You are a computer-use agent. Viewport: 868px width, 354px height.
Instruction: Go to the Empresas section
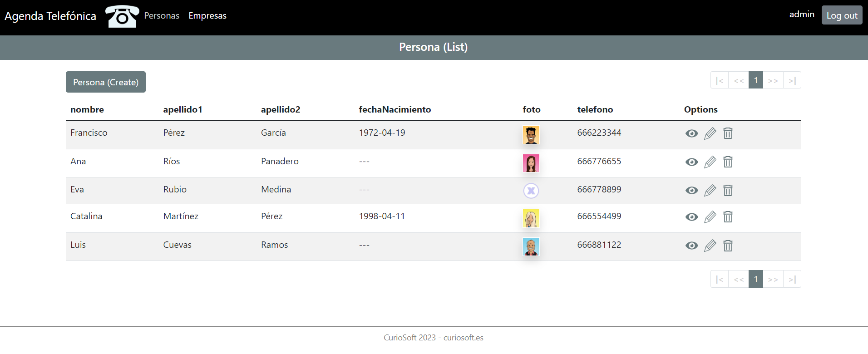coord(207,16)
